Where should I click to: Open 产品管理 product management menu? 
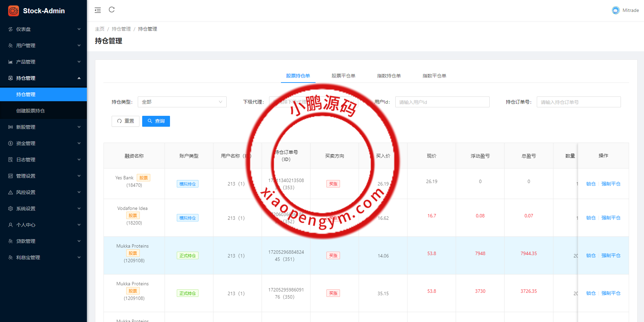(x=43, y=62)
